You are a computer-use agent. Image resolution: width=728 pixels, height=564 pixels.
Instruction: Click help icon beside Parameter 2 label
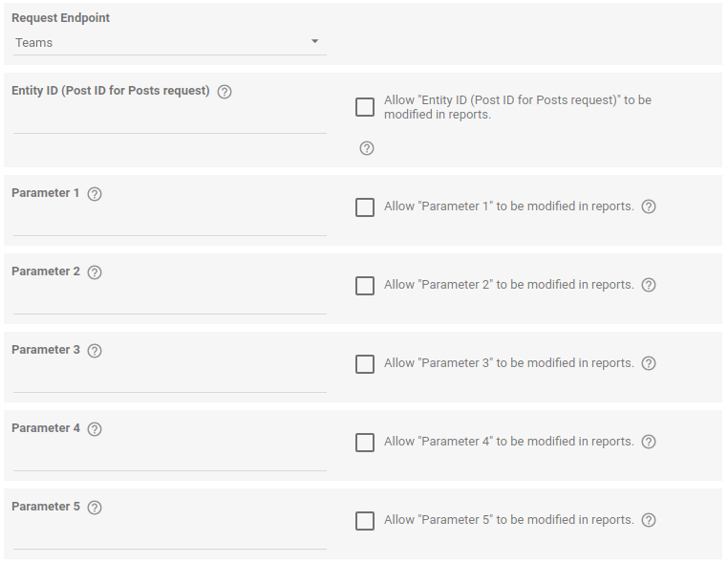pos(95,272)
